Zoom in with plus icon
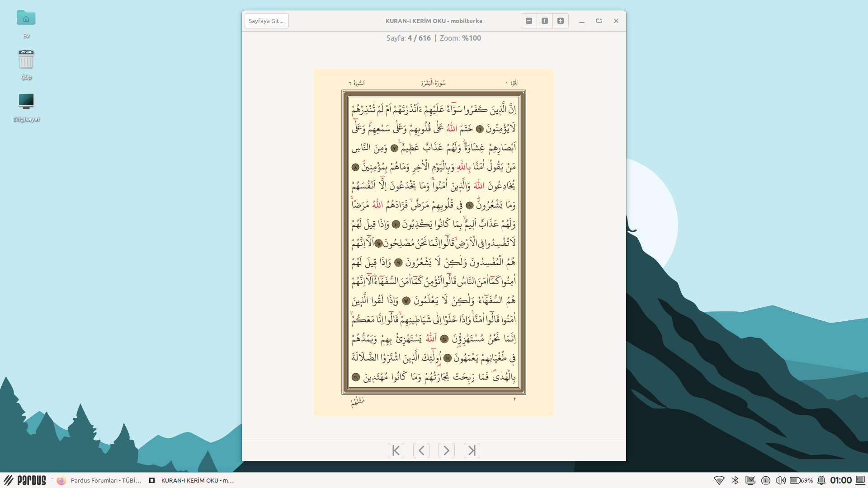 click(560, 21)
